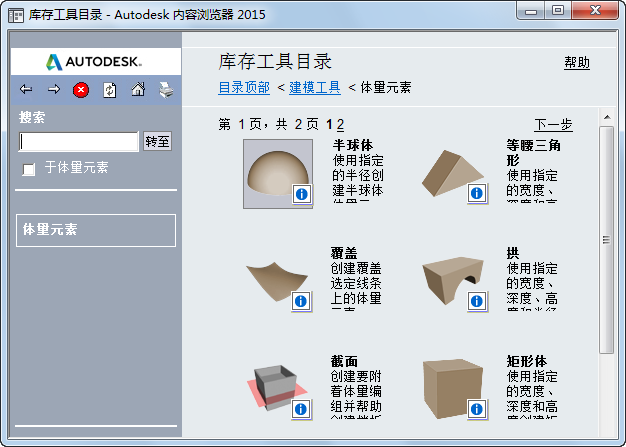The width and height of the screenshot is (626, 447).
Task: Click the 拱 title text
Action: (513, 253)
